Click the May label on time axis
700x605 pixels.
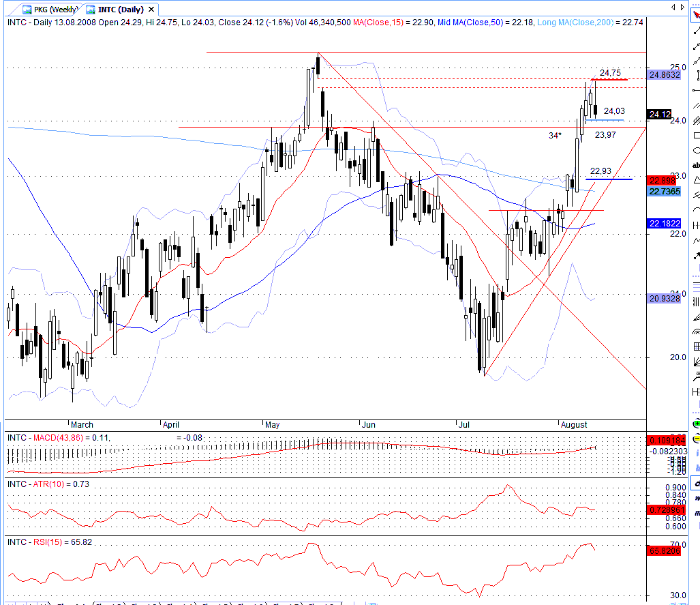pos(273,424)
